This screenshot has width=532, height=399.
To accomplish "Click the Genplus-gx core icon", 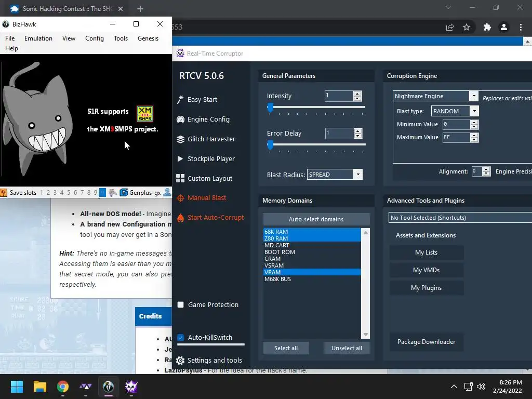I will pos(124,192).
